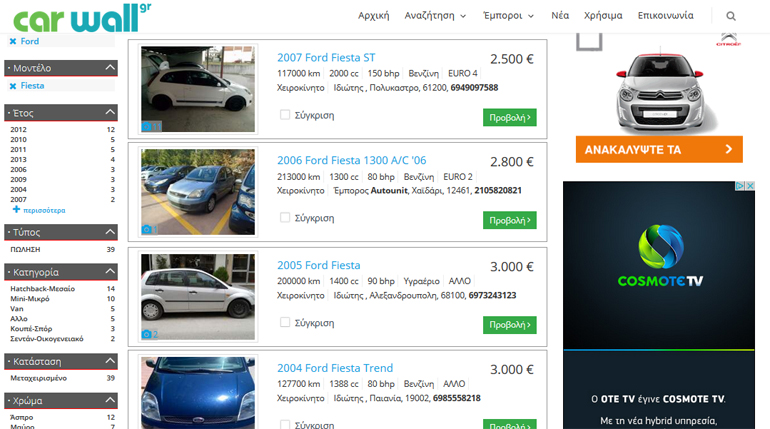The image size is (770, 429).
Task: Open the Επικοινωνία menu item
Action: coord(665,16)
